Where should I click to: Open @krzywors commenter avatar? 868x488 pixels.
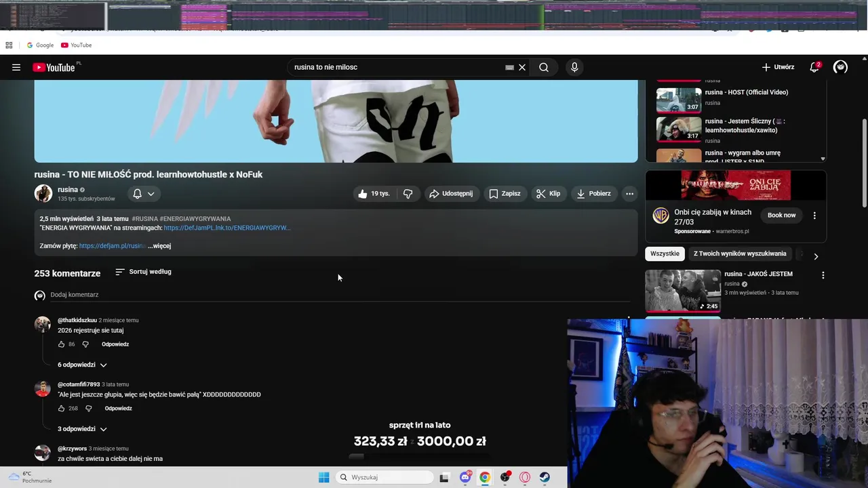pos(43,453)
